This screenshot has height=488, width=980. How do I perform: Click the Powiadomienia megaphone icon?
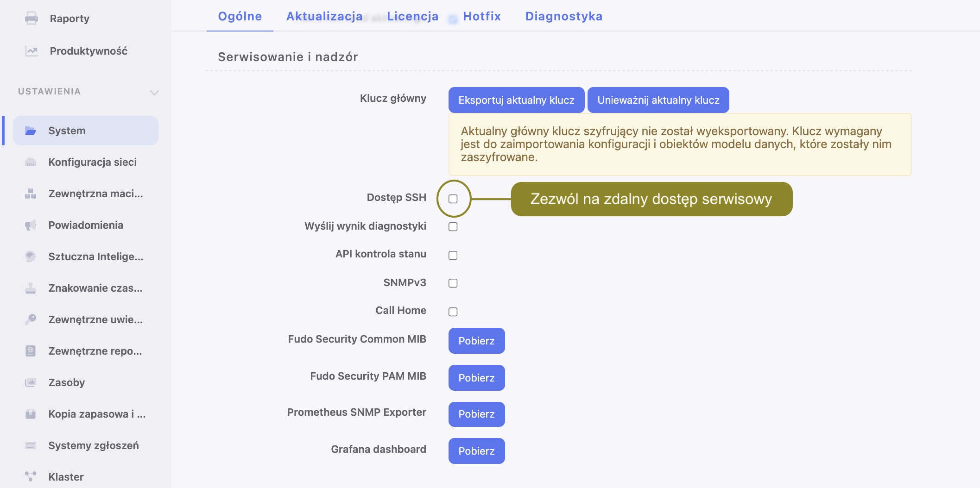pyautogui.click(x=31, y=225)
